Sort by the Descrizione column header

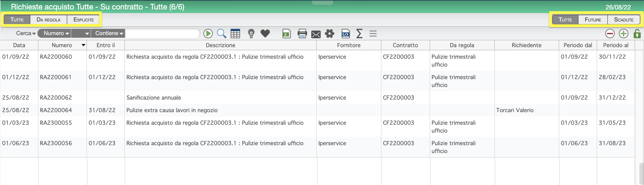[220, 45]
